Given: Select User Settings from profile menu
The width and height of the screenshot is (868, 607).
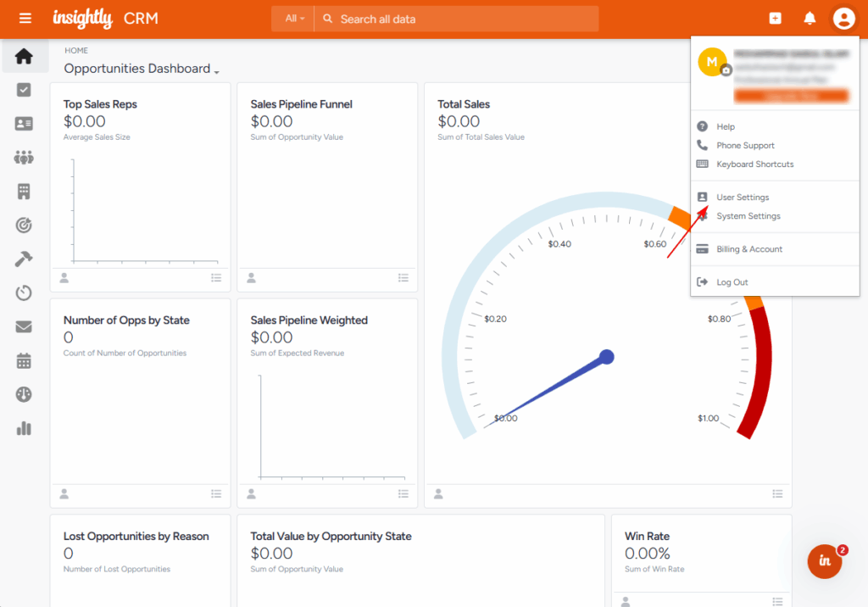Looking at the screenshot, I should (743, 198).
